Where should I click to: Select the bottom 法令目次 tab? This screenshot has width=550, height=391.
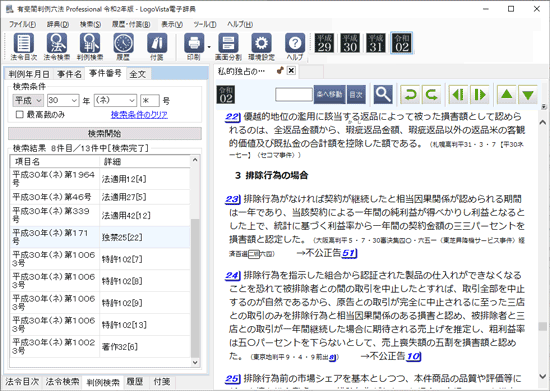click(x=22, y=382)
